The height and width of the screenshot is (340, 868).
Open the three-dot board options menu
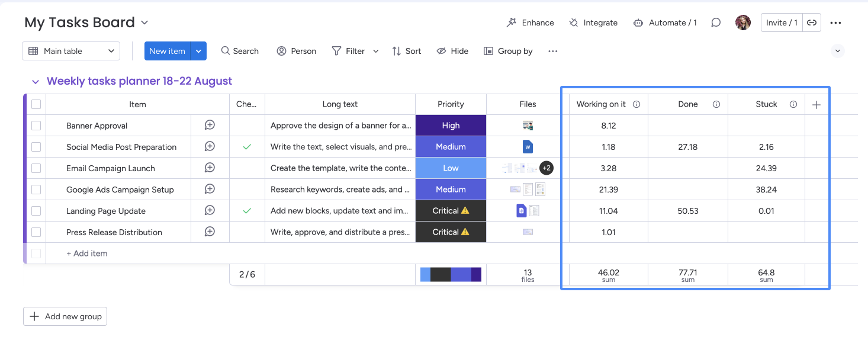[x=835, y=23]
